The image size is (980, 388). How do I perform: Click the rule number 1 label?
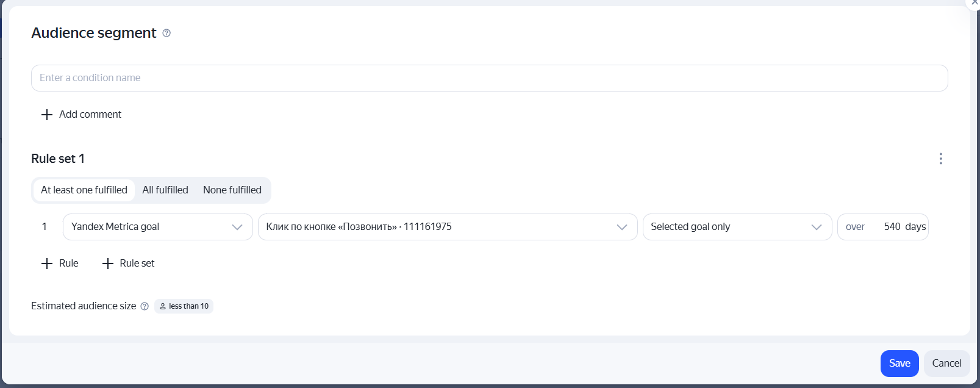44,227
